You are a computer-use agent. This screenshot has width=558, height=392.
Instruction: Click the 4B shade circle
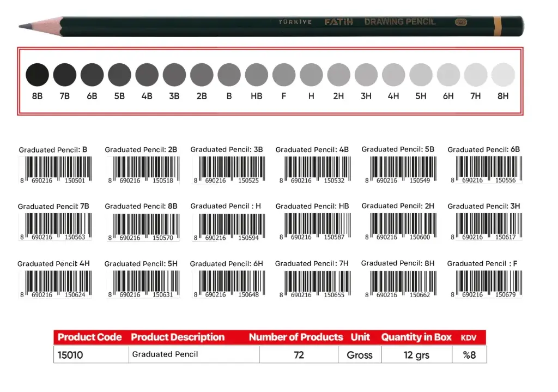(x=147, y=74)
